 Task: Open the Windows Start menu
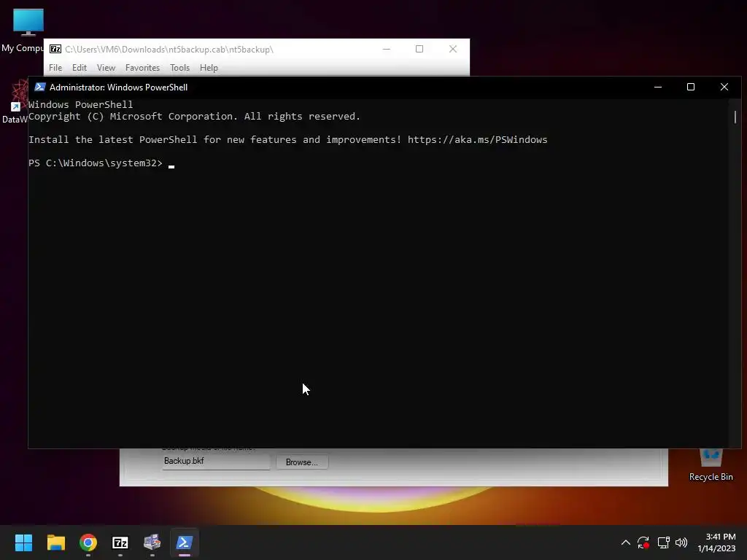point(23,542)
